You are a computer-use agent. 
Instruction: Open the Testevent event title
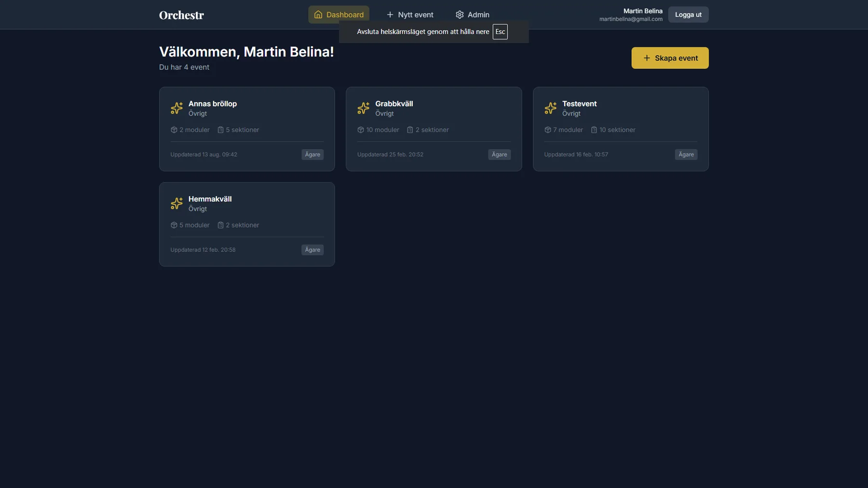(579, 104)
